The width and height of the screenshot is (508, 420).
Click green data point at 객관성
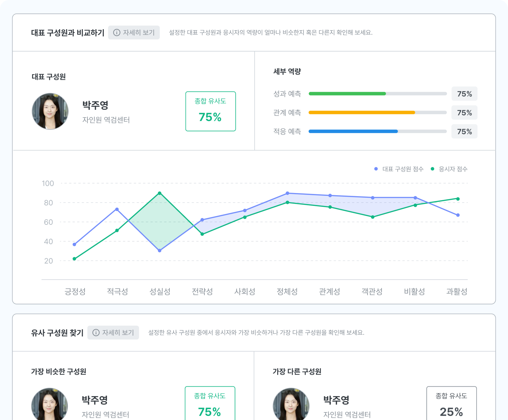[373, 217]
